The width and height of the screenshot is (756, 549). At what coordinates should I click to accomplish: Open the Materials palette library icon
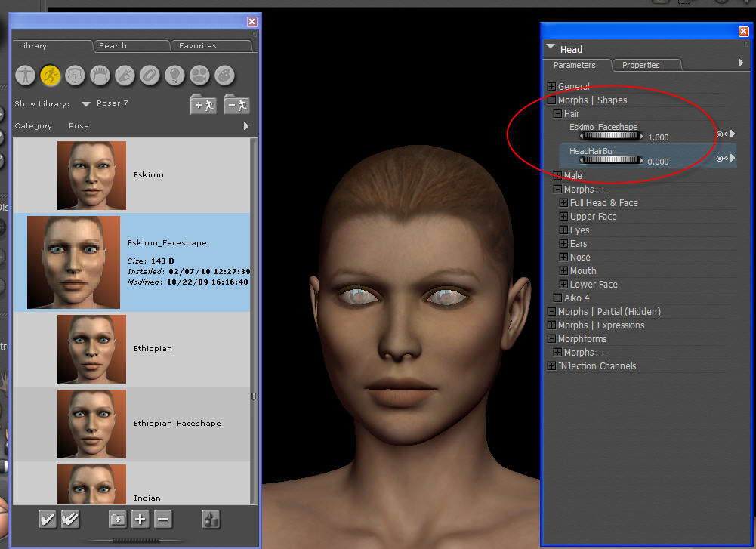pyautogui.click(x=224, y=74)
